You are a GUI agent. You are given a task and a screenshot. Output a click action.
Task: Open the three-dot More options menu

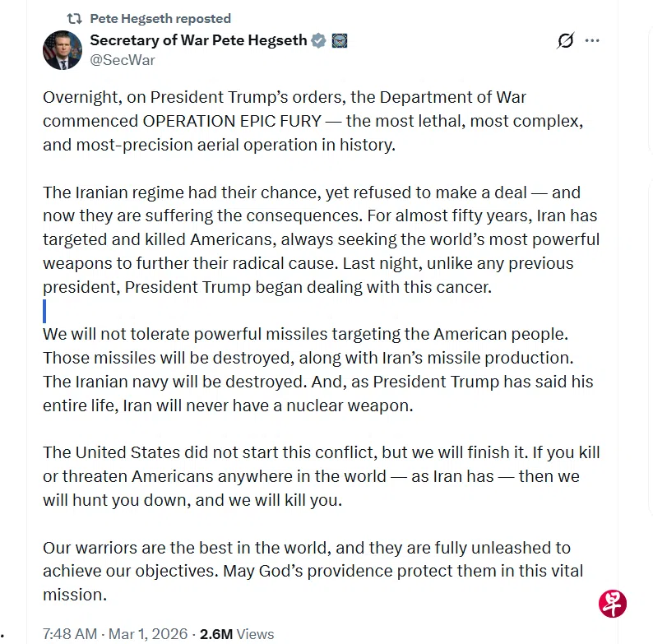pos(592,40)
